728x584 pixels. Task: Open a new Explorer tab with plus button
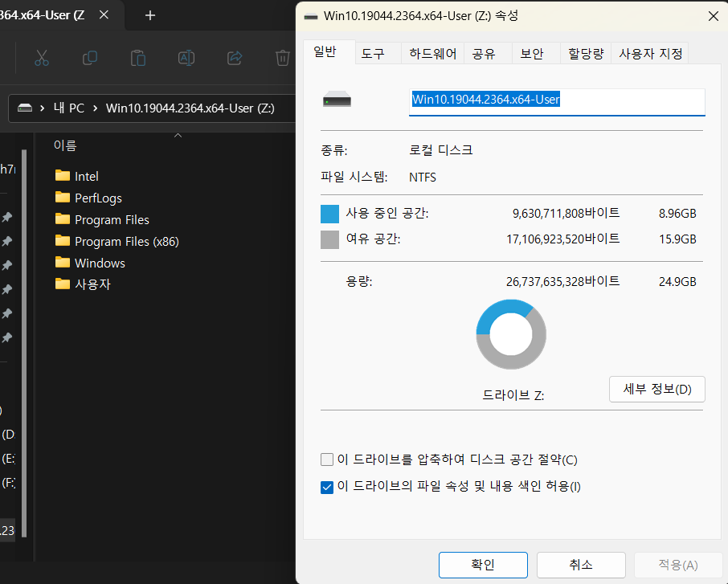point(150,15)
